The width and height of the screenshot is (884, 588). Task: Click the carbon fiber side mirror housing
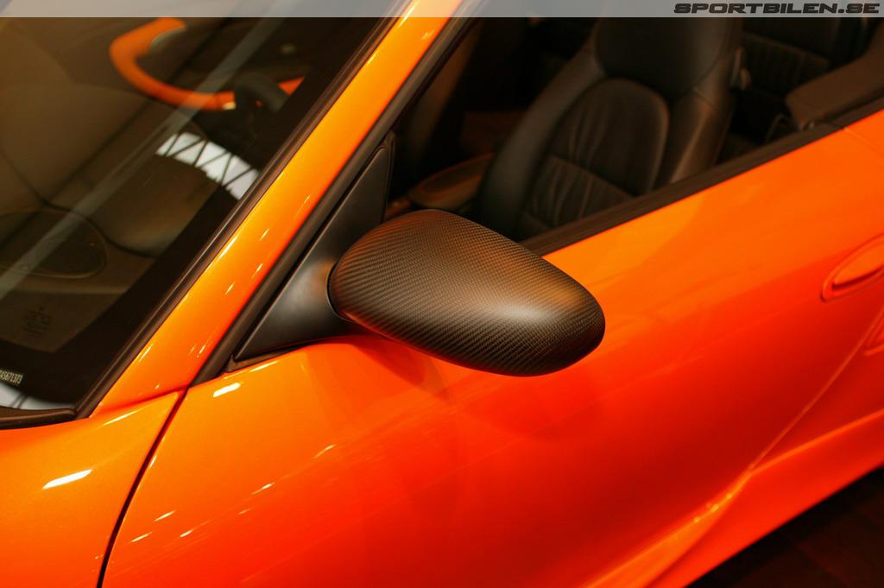click(466, 294)
